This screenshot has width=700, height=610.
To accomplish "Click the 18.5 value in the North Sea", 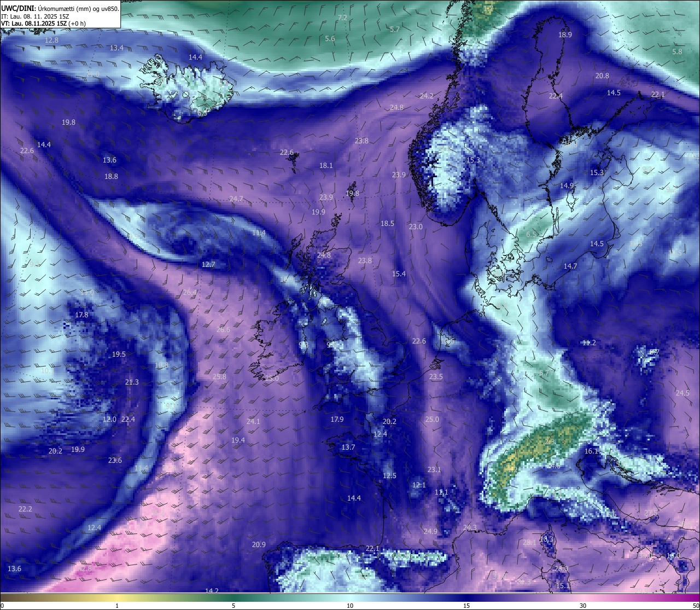I will point(387,224).
